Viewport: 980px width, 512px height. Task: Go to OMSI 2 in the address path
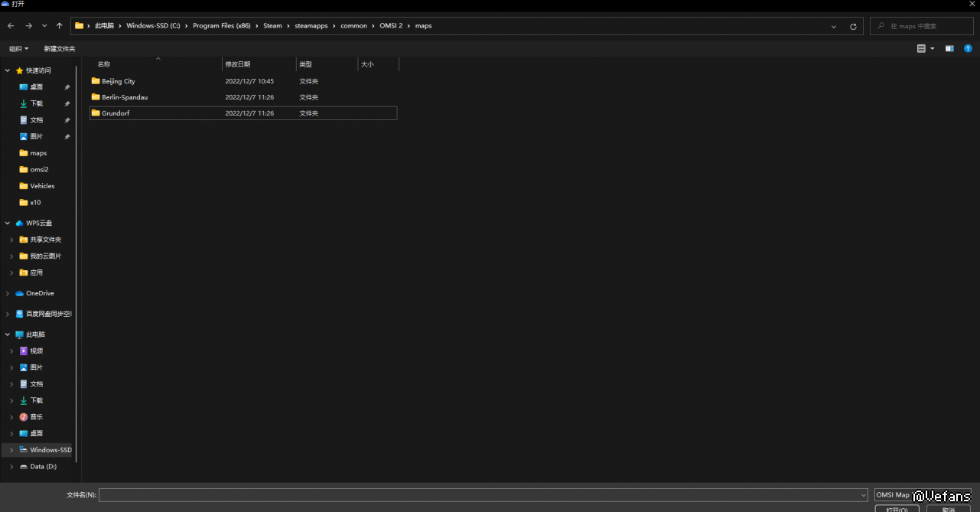click(x=391, y=26)
